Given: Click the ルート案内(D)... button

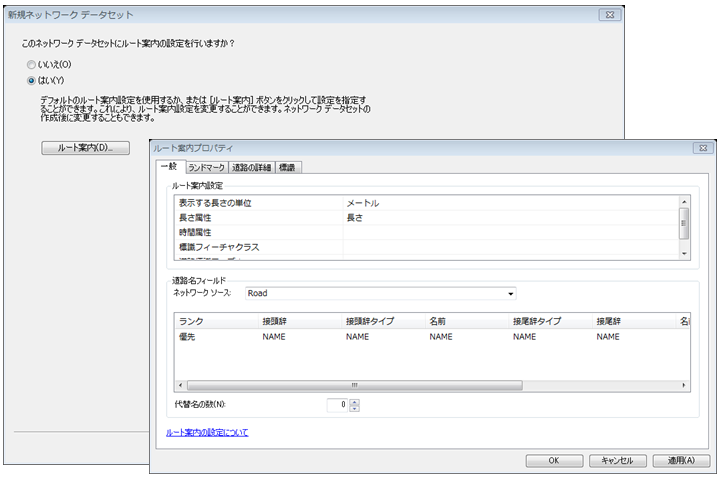Looking at the screenshot, I should pos(85,148).
